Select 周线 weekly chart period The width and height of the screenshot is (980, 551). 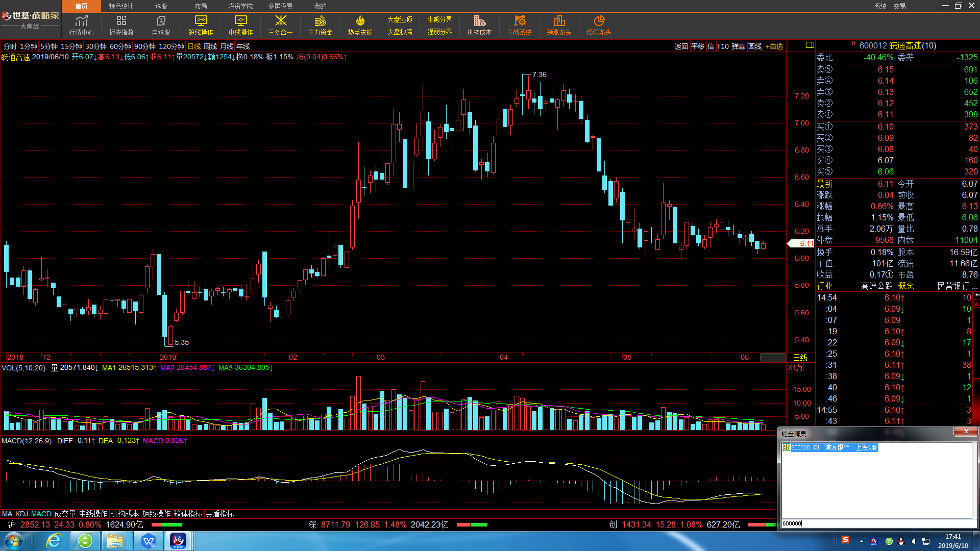tap(210, 46)
